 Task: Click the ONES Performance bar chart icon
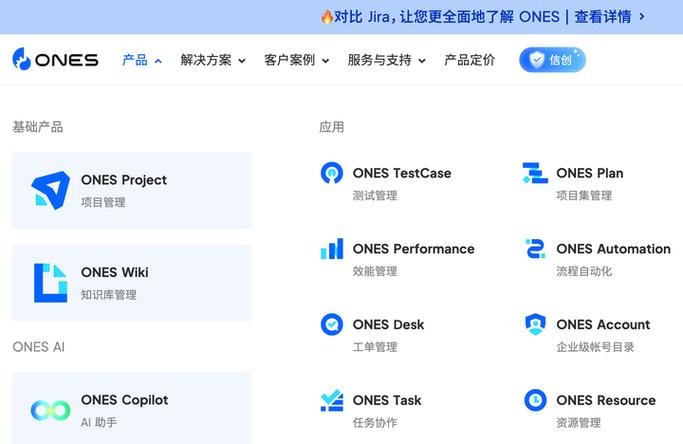tap(332, 249)
